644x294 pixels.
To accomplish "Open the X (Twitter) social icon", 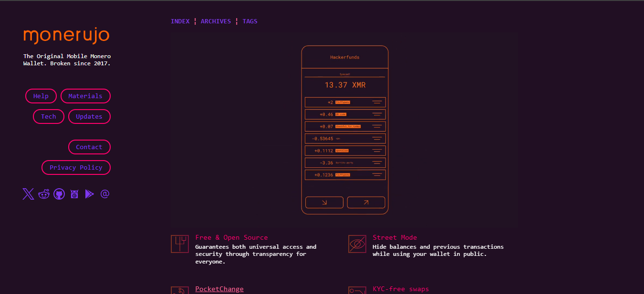I will pyautogui.click(x=28, y=194).
